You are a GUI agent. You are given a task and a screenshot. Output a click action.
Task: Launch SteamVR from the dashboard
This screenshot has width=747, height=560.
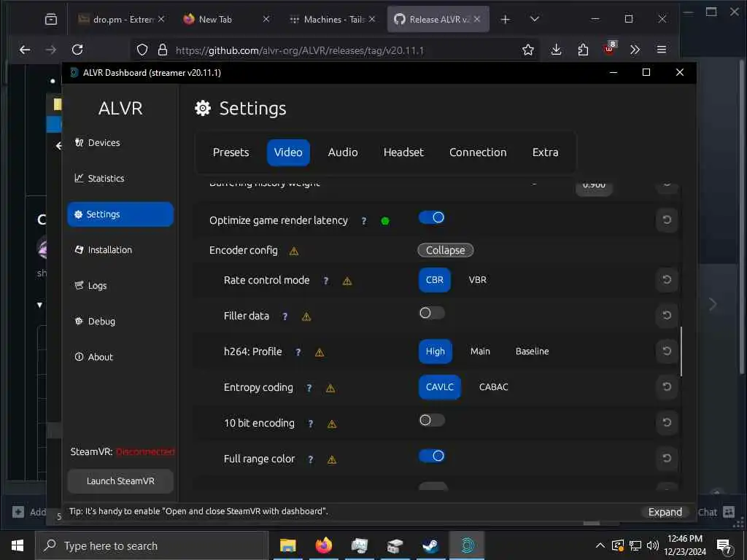point(120,481)
